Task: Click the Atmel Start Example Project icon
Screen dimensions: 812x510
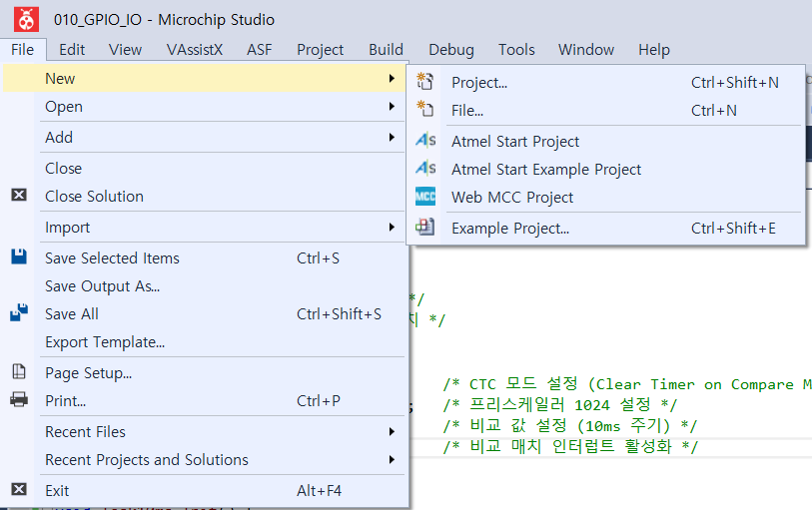Action: (425, 168)
